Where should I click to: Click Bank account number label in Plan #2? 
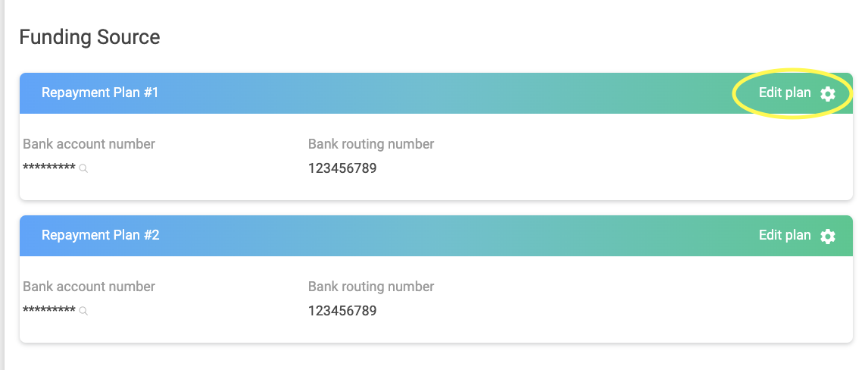[89, 287]
